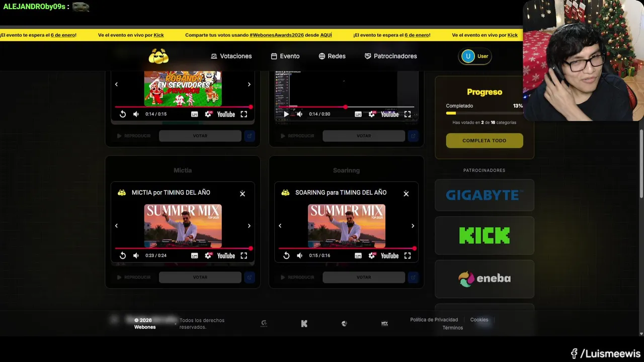Click the COMPLETA TODO button

pos(485,140)
